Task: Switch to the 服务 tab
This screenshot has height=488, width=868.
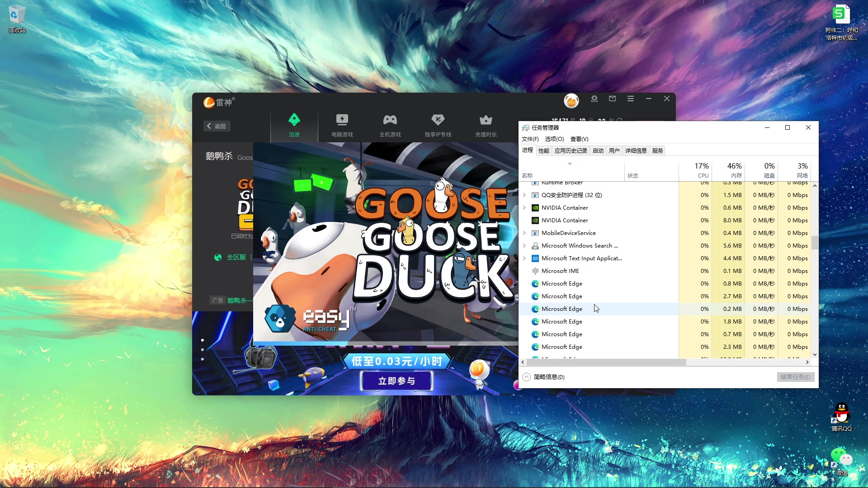Action: click(x=657, y=151)
